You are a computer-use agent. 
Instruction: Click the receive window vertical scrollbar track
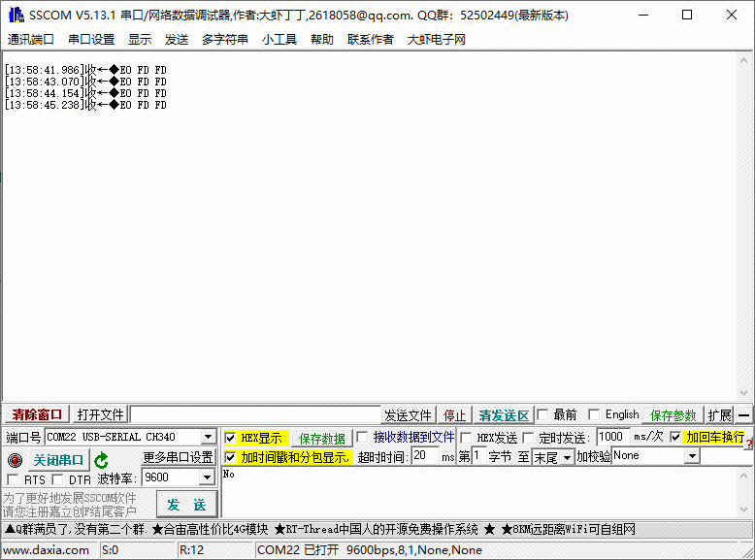743,228
